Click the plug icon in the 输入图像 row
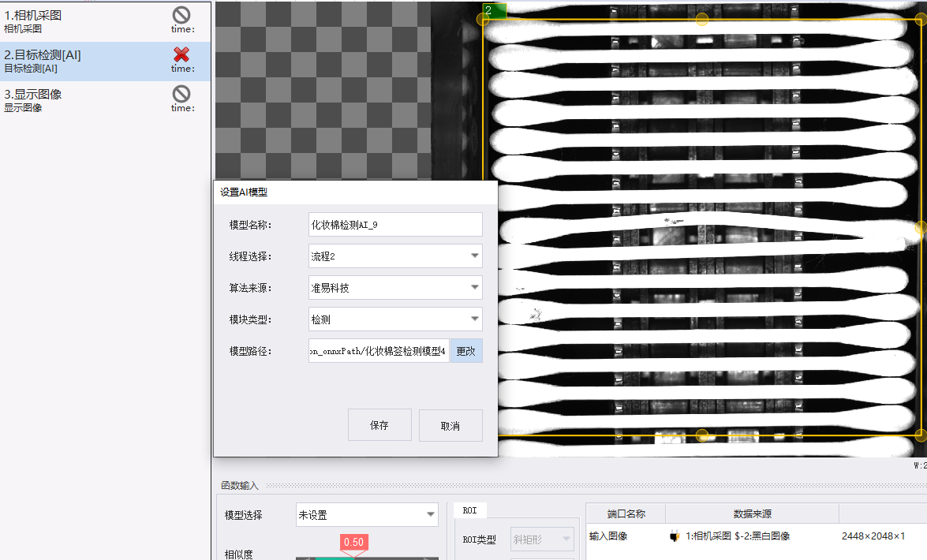The image size is (927, 560). tap(674, 536)
